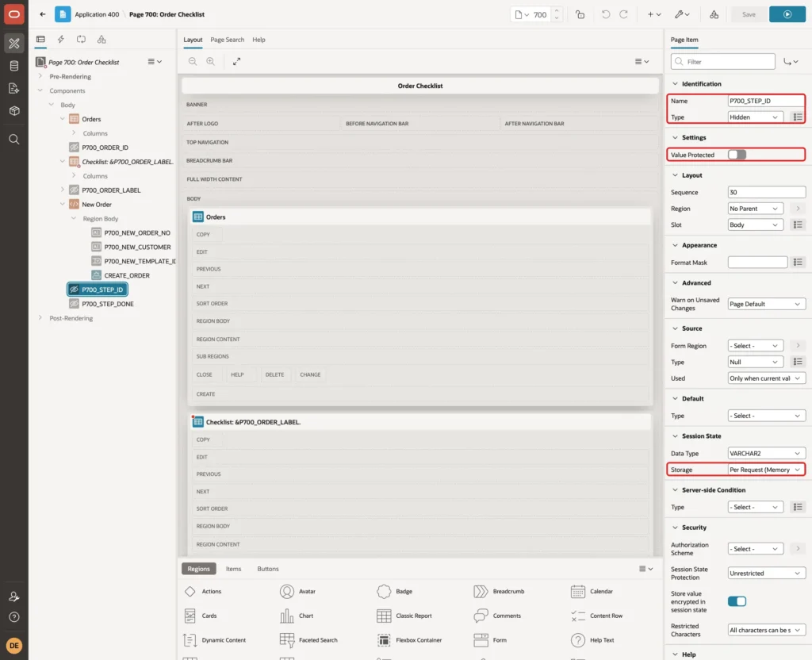Open the Session State Protection dropdown
Viewport: 812px width, 660px height.
766,574
